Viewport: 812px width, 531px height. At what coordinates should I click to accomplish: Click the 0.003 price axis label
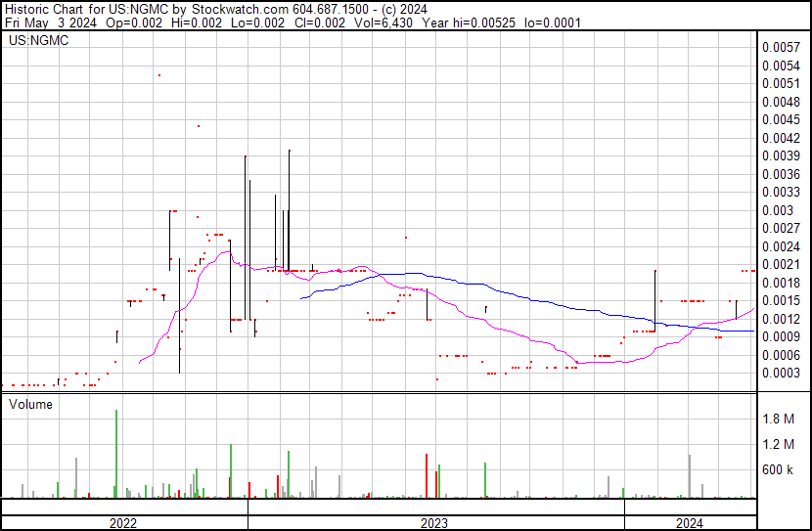[778, 210]
